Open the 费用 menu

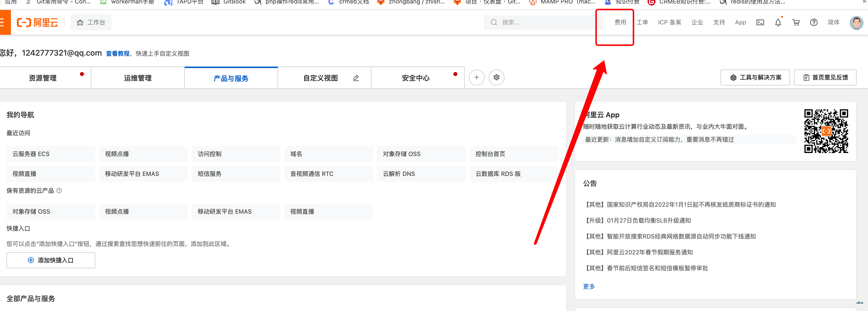pyautogui.click(x=620, y=22)
